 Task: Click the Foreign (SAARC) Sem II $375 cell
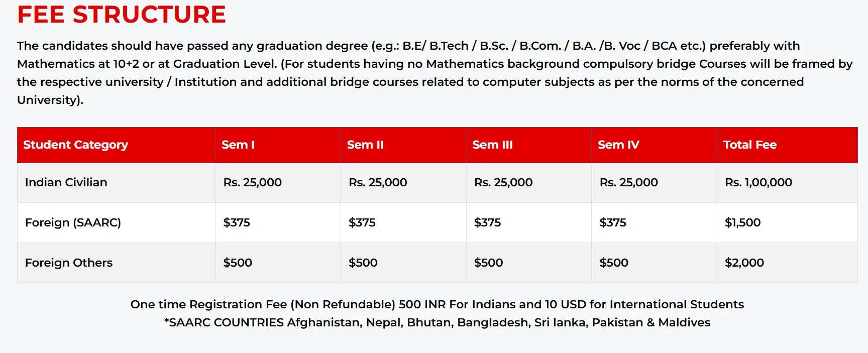click(362, 222)
